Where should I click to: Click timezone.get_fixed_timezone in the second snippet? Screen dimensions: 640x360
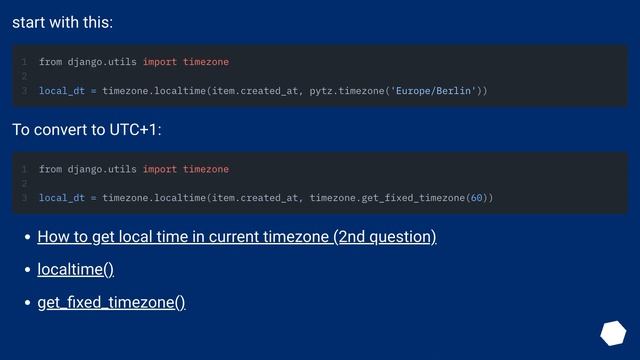point(387,198)
